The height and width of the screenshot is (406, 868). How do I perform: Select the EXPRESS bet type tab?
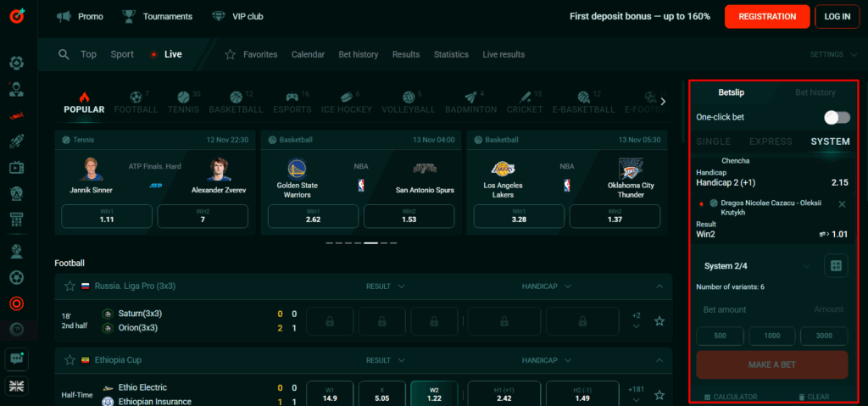[771, 142]
